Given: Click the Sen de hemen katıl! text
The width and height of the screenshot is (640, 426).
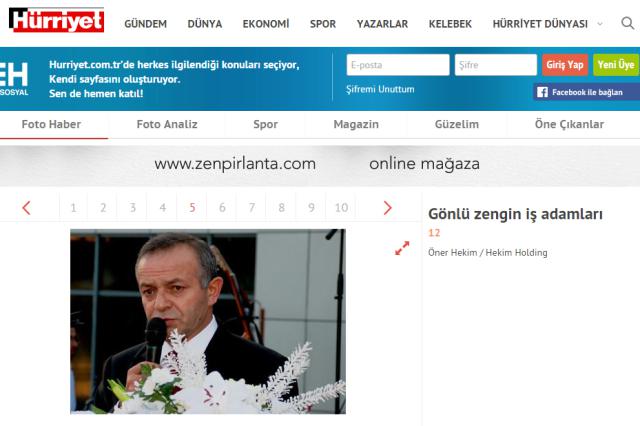Looking at the screenshot, I should (96, 93).
